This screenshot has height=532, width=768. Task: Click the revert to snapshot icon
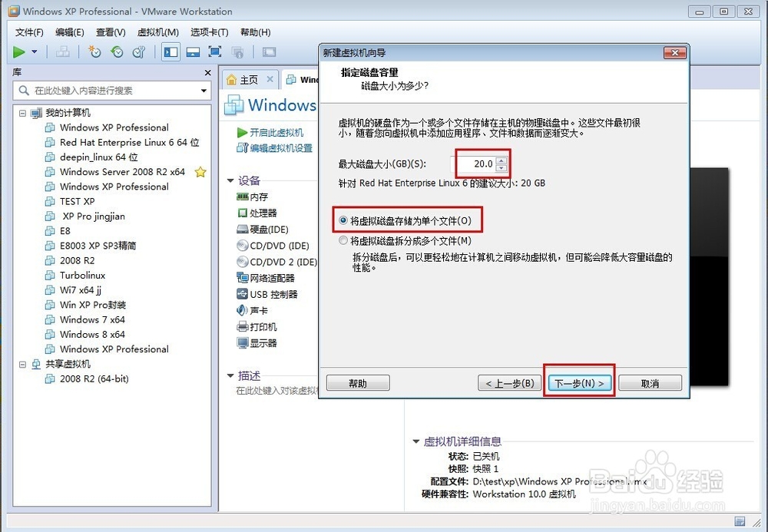click(117, 52)
